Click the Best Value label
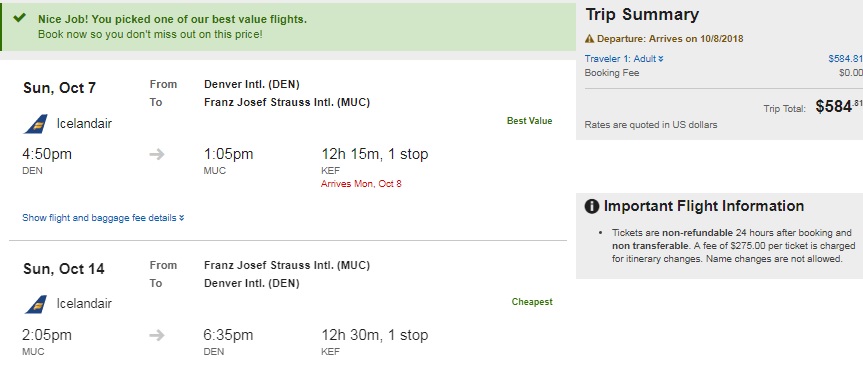Viewport: 863px width, 379px height. tap(529, 121)
